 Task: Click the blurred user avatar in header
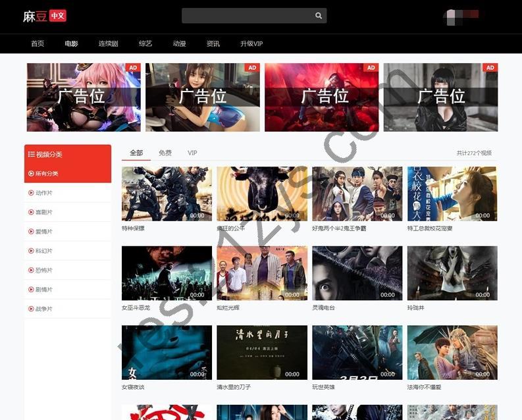pyautogui.click(x=461, y=16)
